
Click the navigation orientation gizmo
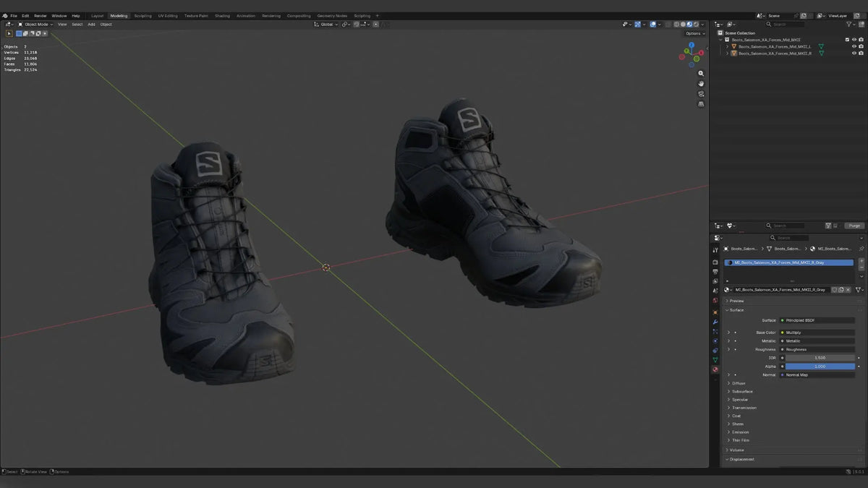[x=691, y=53]
